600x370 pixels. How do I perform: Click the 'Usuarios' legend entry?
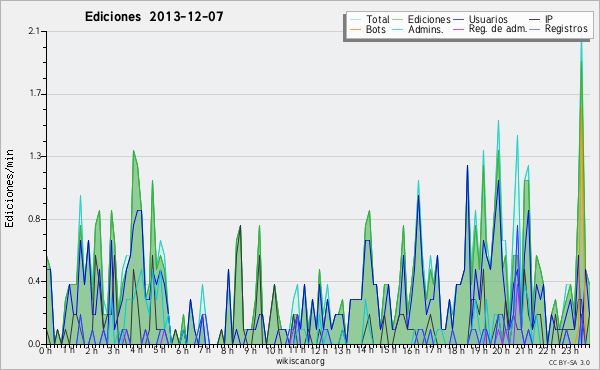480,19
